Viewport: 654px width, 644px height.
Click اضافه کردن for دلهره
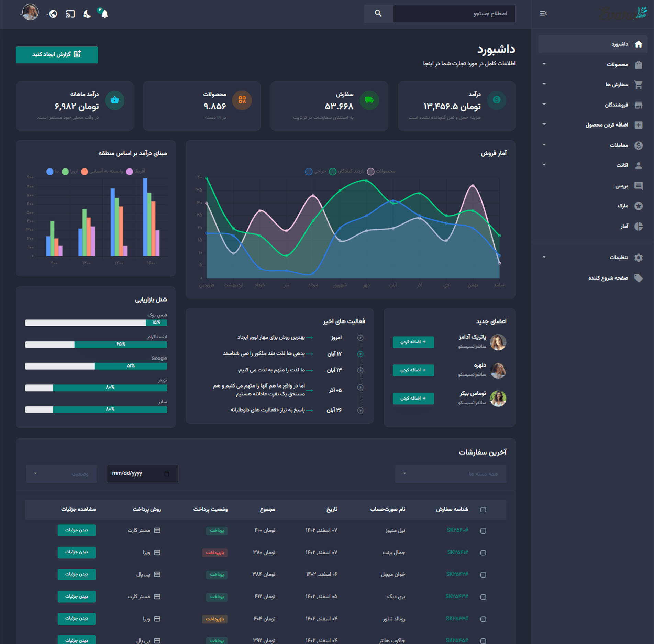413,370
